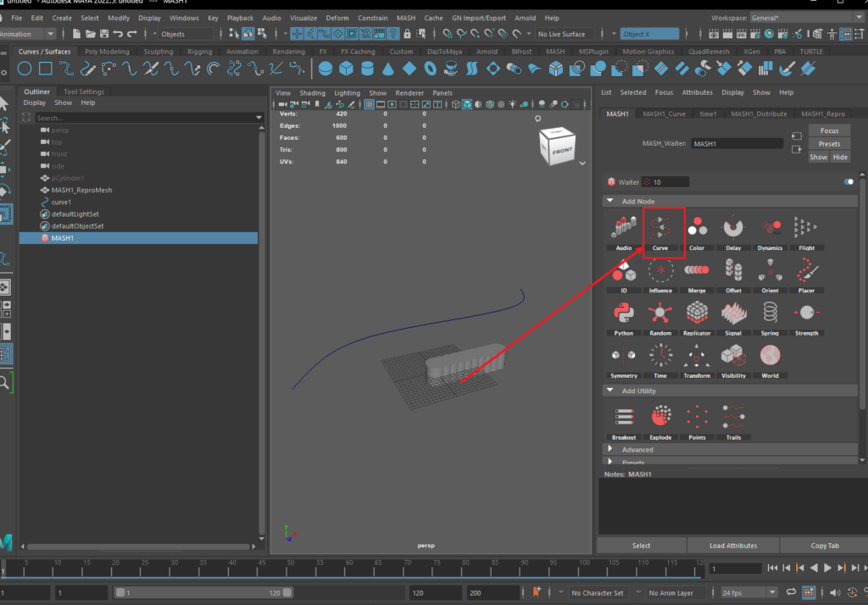Switch to the Poly Modeling shelf tab
Viewport: 868px width, 605px height.
tap(107, 52)
